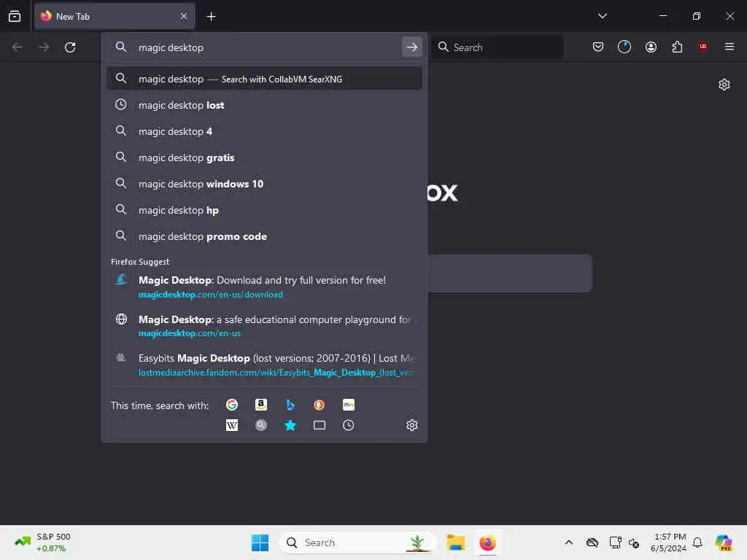Screen dimensions: 747x560
Task: Open the uBlock Origin icon
Action: pyautogui.click(x=703, y=46)
